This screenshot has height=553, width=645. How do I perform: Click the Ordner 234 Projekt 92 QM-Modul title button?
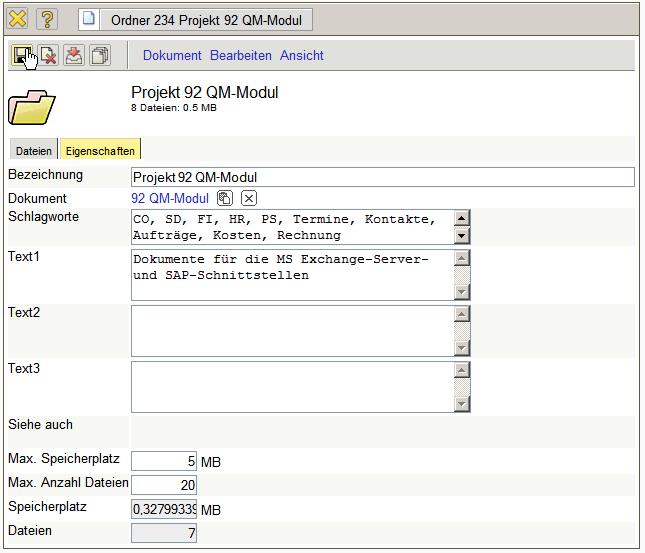point(206,20)
